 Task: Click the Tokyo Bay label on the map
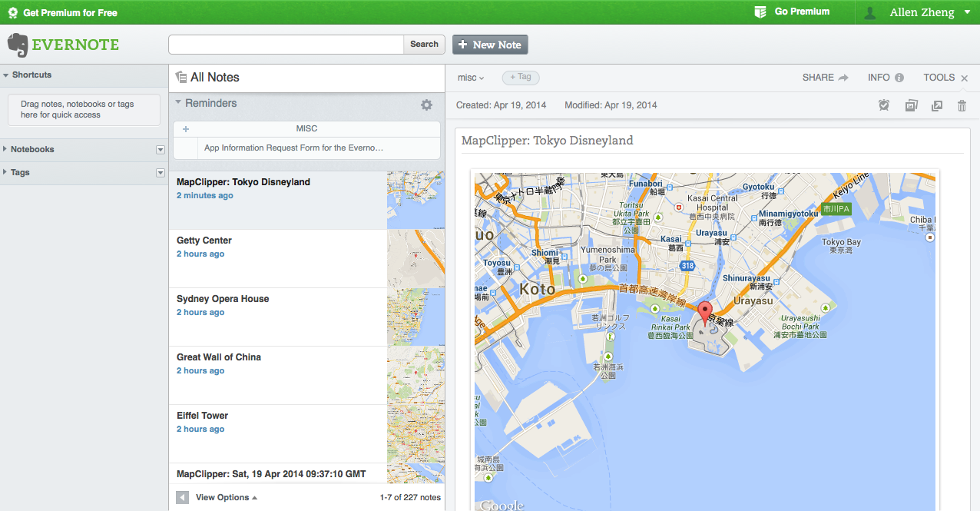(842, 242)
